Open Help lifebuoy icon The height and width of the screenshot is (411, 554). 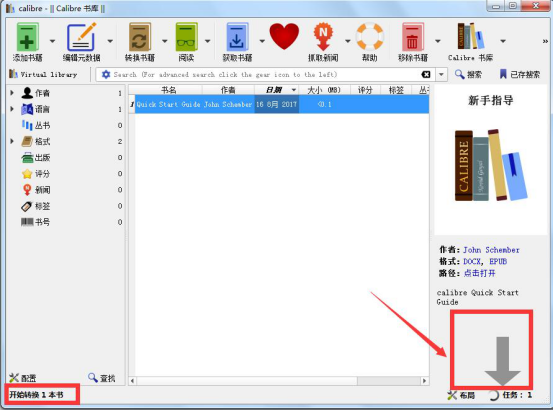click(x=370, y=36)
